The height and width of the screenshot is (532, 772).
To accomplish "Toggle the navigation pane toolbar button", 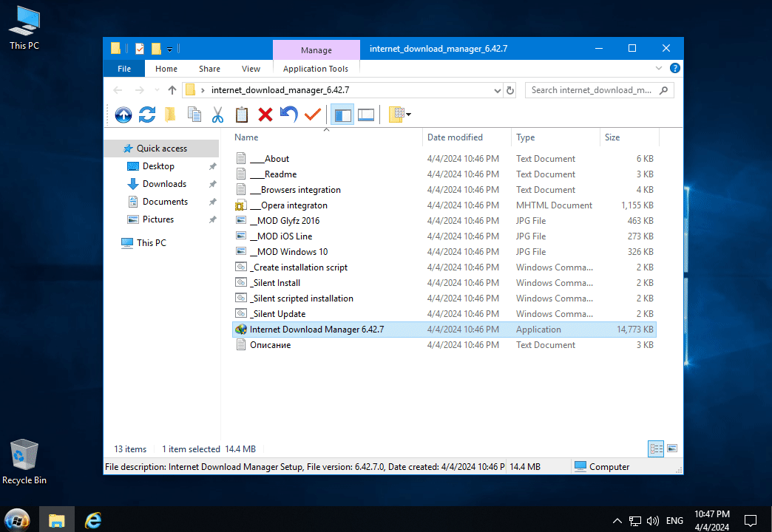I will (342, 115).
